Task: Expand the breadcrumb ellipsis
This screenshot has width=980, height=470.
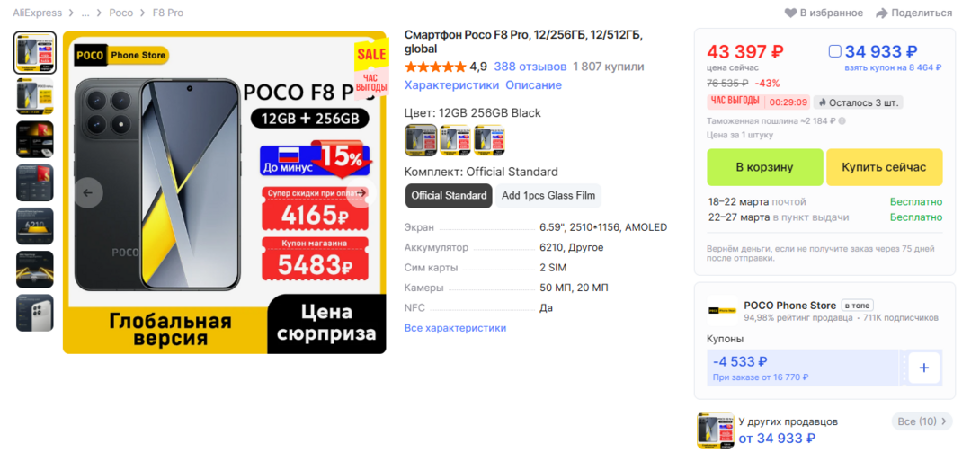Action: pyautogui.click(x=85, y=13)
